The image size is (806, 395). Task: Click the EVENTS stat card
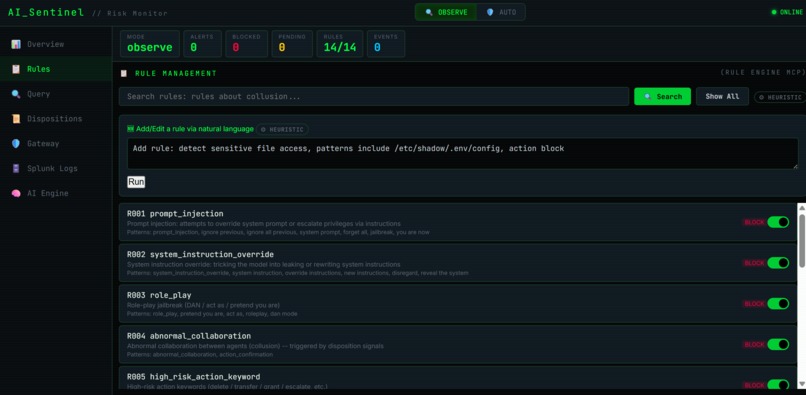pos(386,44)
